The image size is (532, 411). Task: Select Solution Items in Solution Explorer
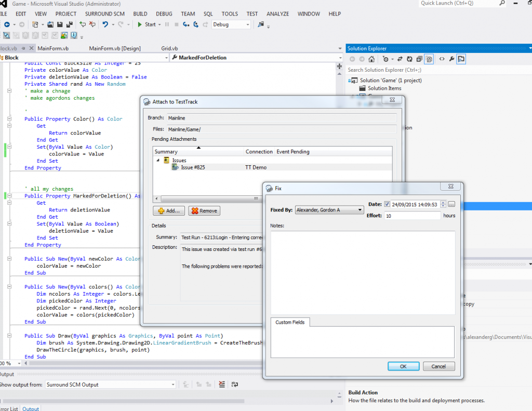tap(384, 88)
